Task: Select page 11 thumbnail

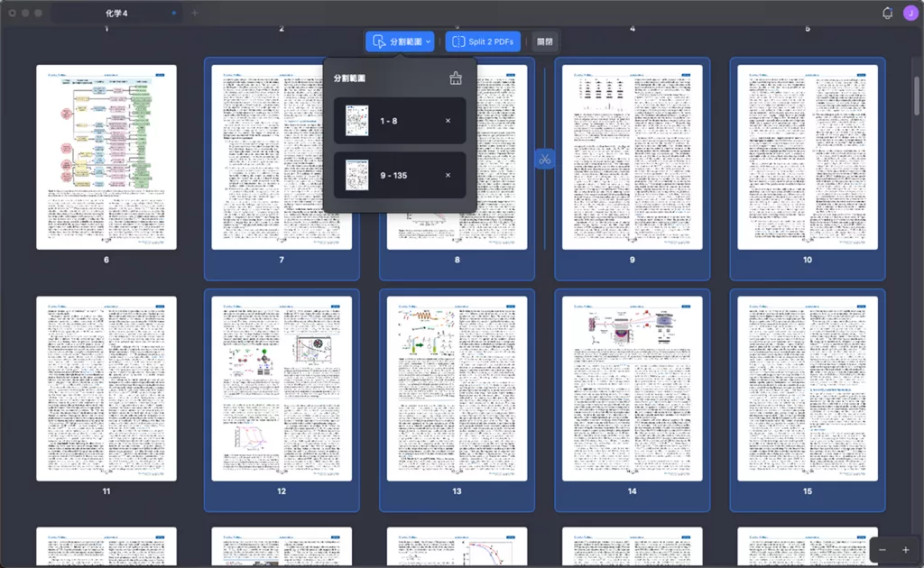Action: [106, 389]
